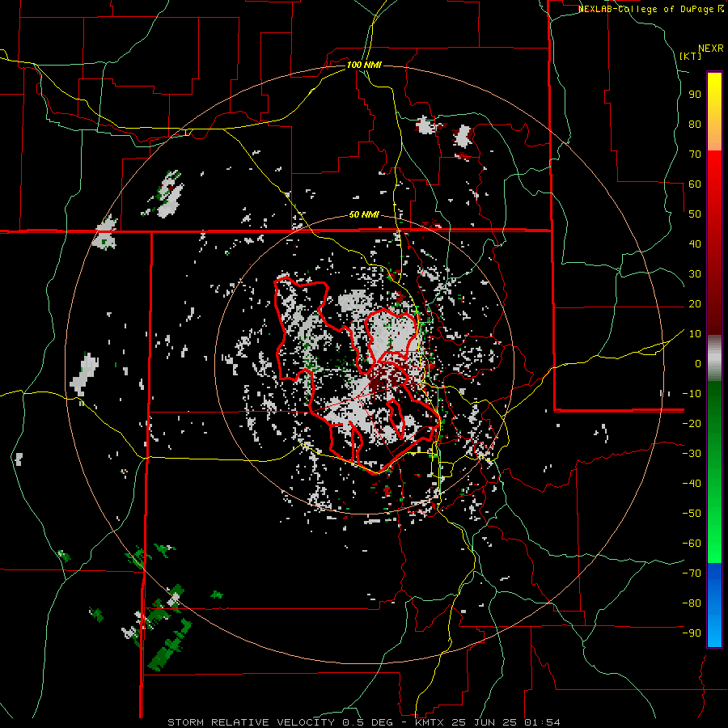Click the NEXLAB-College of DuPage header text
The image size is (728, 728).
coord(650,9)
